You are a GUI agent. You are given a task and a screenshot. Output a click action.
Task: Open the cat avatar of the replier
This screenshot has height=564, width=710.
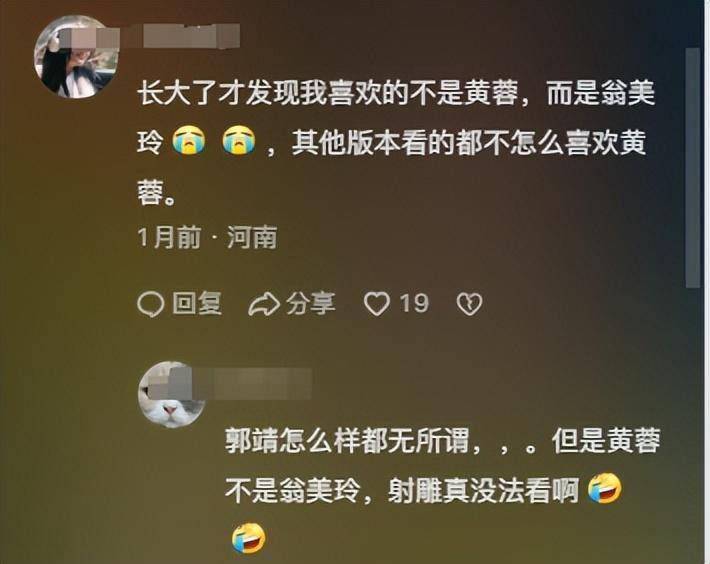pyautogui.click(x=172, y=395)
